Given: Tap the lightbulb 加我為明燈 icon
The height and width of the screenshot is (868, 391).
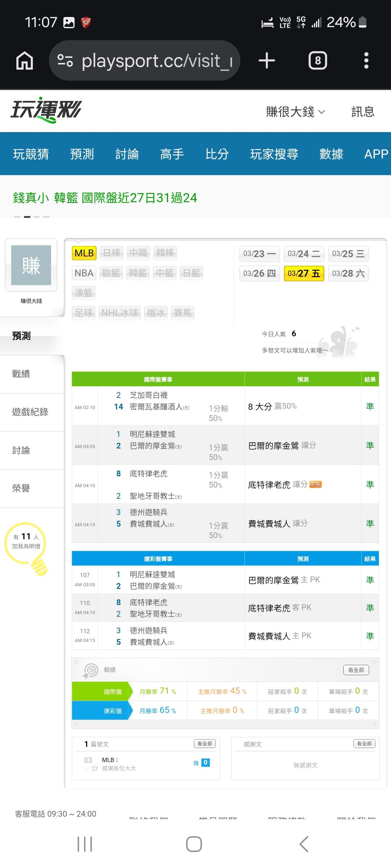Looking at the screenshot, I should (26, 547).
